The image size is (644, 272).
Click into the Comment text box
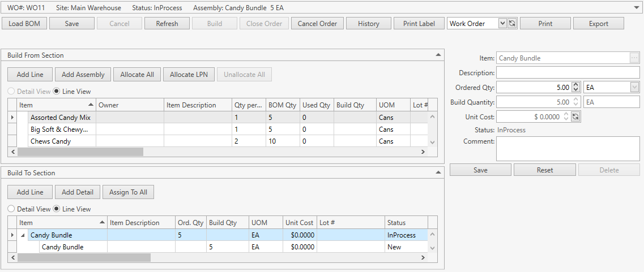click(x=568, y=149)
